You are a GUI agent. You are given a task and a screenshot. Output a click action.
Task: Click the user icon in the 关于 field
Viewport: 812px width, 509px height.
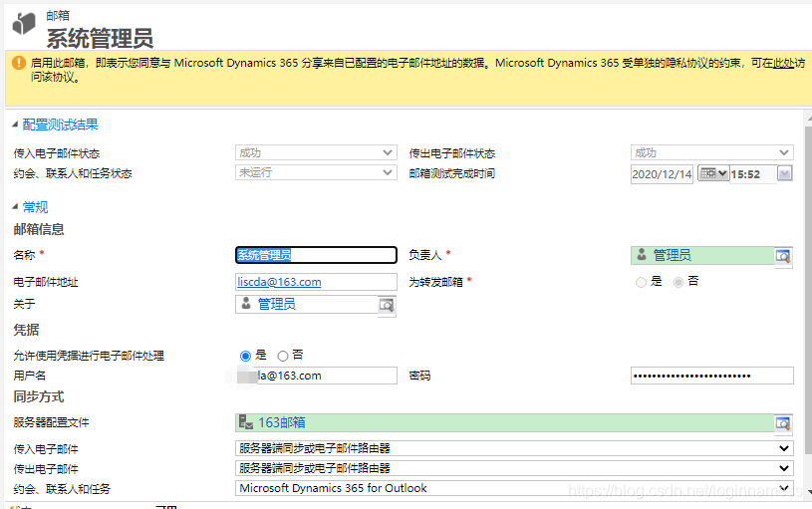point(246,304)
